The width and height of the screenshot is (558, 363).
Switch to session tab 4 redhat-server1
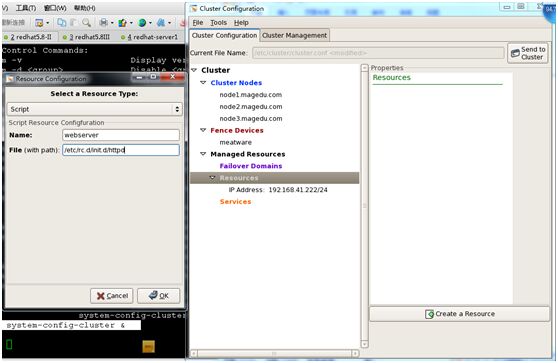(x=149, y=37)
